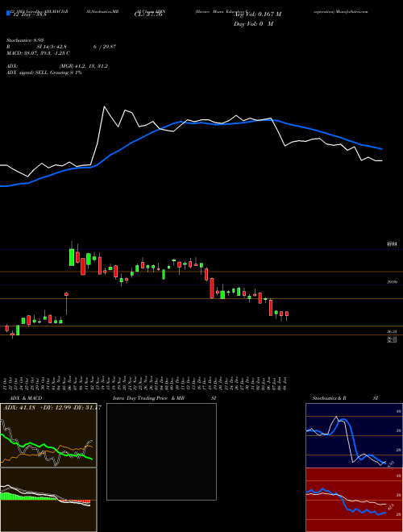
Task: Click the last red candle on the chart
Action: (x=287, y=314)
